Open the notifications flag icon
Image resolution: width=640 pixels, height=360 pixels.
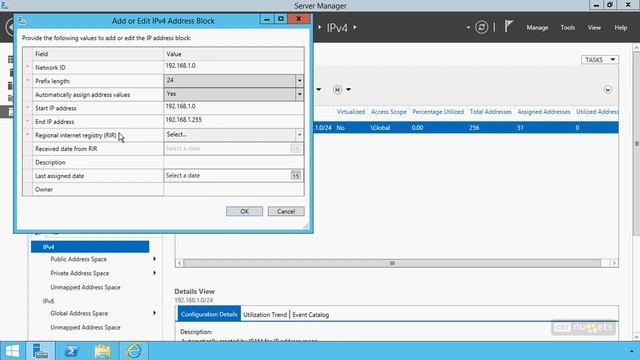point(508,27)
